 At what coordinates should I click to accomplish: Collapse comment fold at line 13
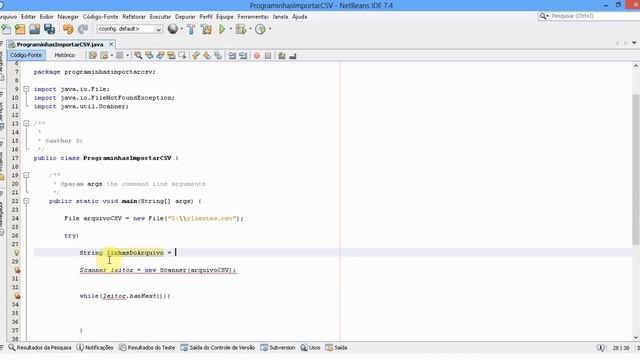tap(26, 123)
